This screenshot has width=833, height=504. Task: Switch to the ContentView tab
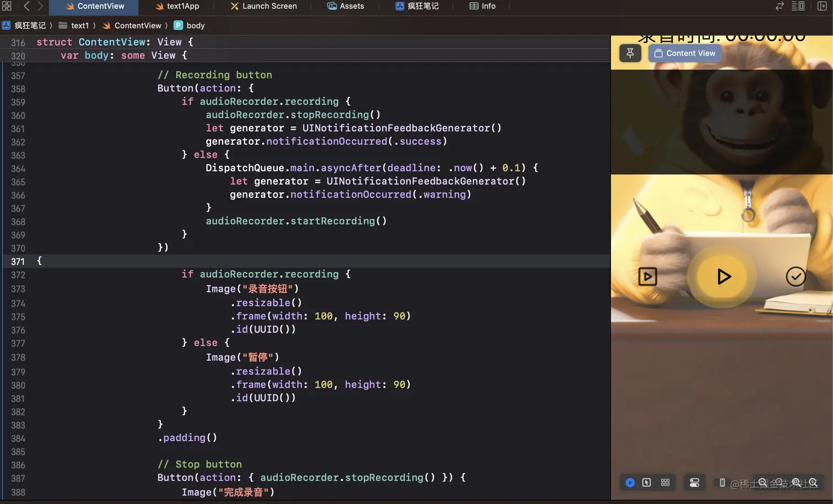click(x=94, y=6)
